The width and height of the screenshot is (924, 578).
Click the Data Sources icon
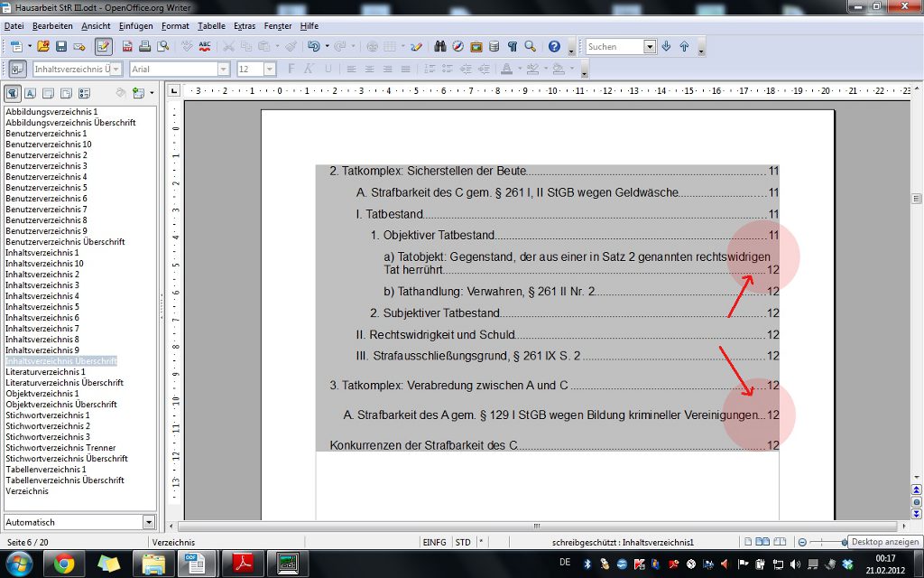[494, 46]
